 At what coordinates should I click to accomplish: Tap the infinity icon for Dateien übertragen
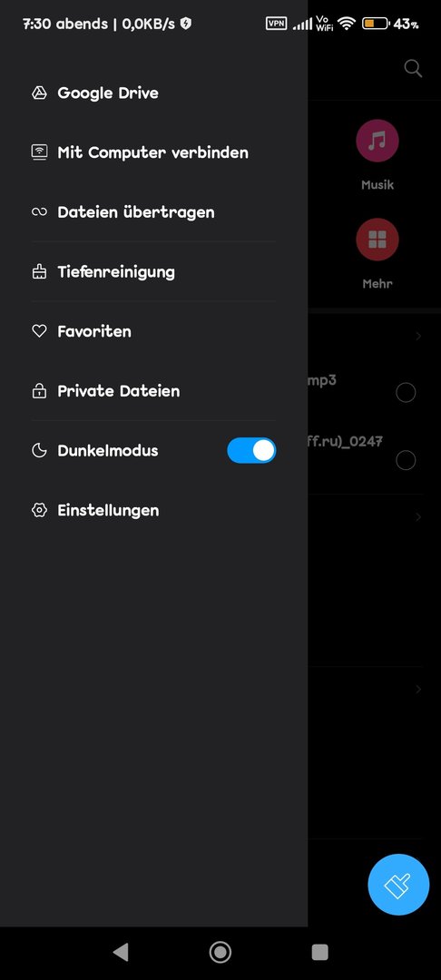point(39,212)
